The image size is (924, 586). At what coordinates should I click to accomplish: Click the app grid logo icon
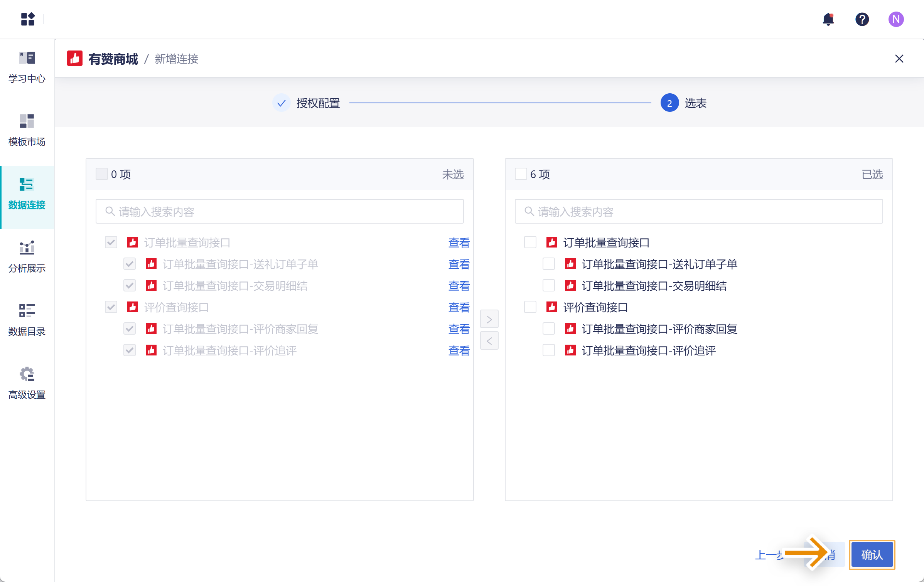[28, 19]
